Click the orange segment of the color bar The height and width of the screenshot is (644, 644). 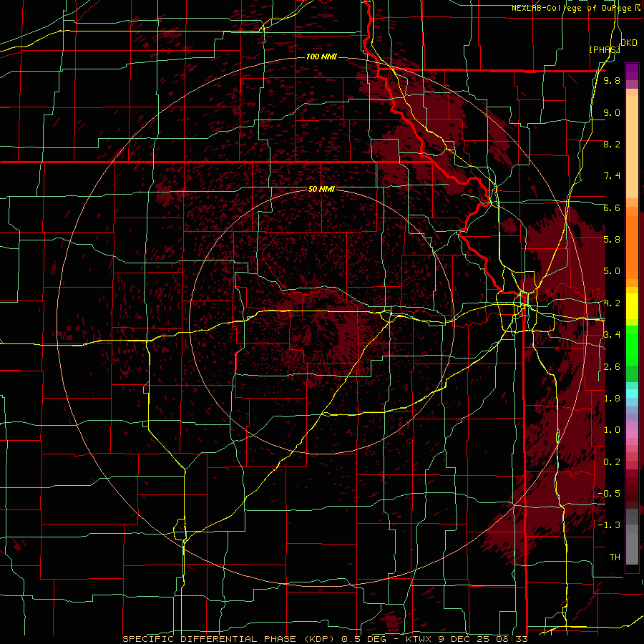click(632, 246)
